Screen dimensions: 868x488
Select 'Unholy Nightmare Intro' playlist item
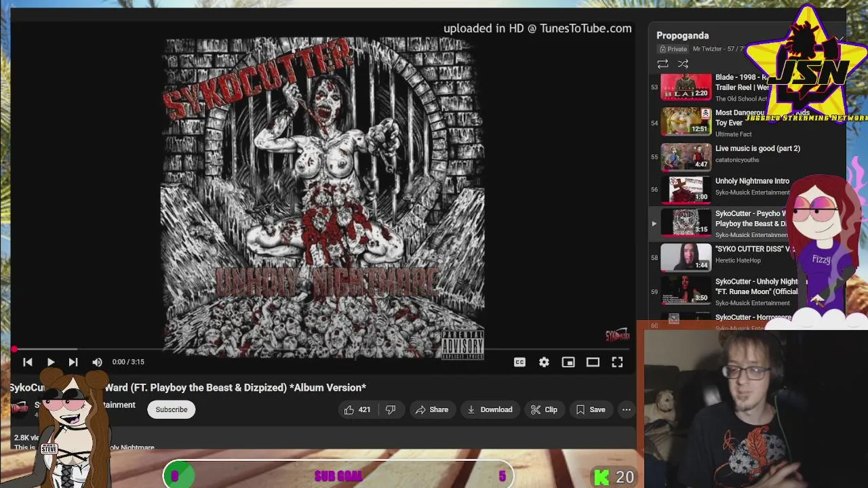[752, 181]
